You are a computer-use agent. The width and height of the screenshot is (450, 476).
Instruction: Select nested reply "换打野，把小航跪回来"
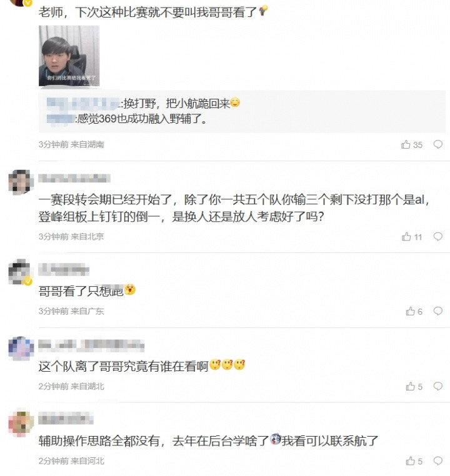(x=180, y=102)
